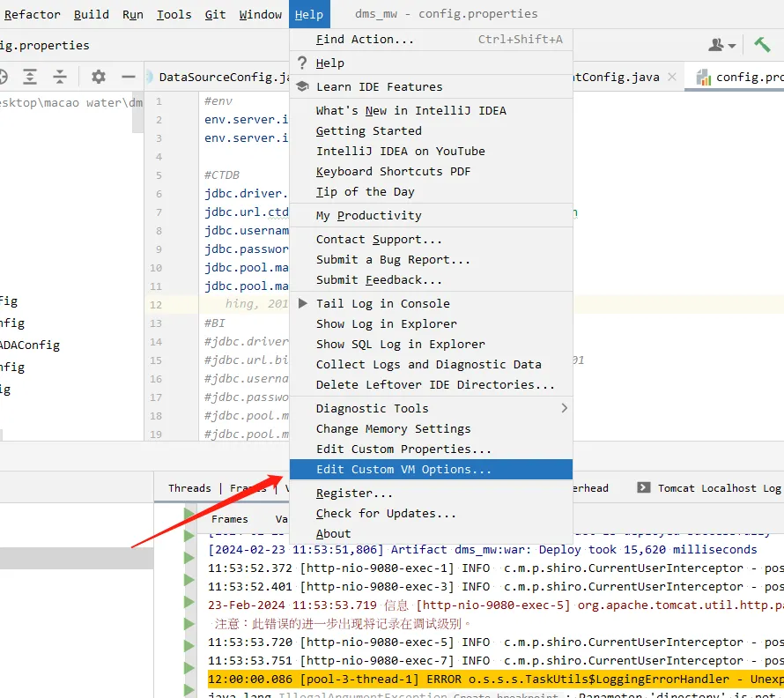Click the Artifact dms_mw:war deploy log line
The image size is (784, 698).
point(483,549)
